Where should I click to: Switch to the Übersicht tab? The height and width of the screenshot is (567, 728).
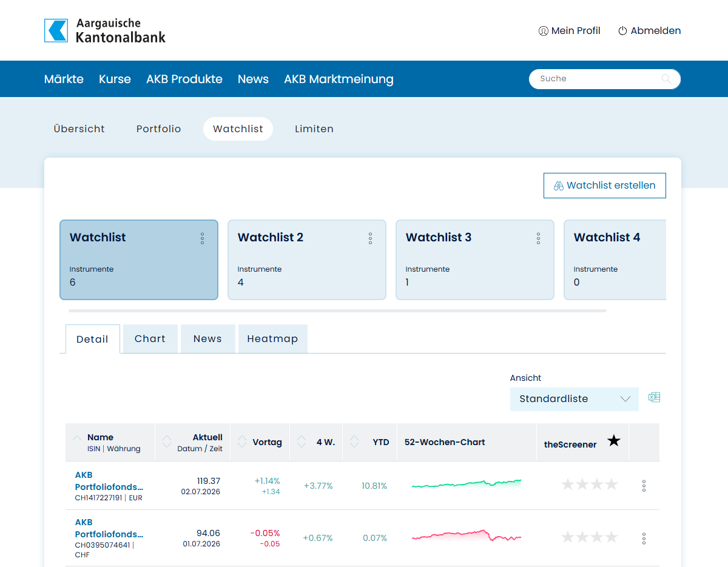tap(79, 129)
